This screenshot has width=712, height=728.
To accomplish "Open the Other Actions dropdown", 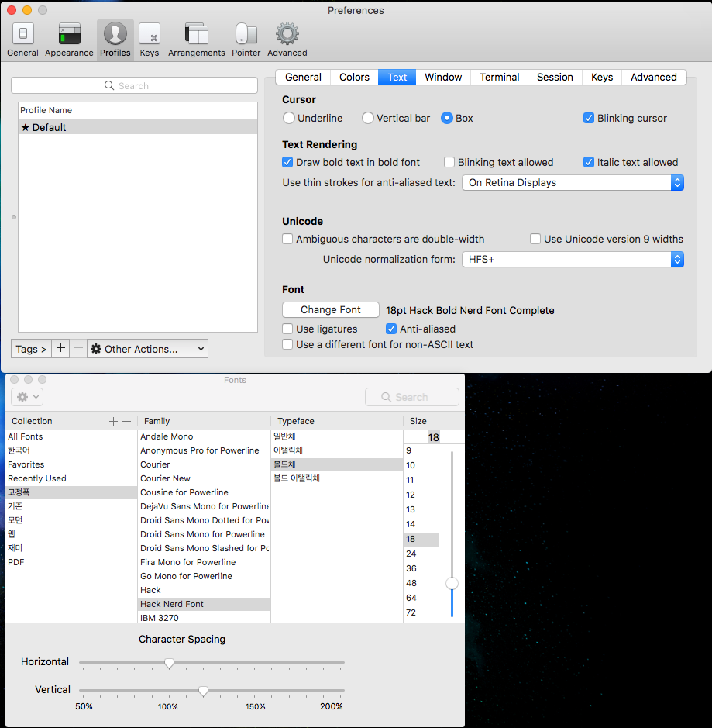I will (x=148, y=349).
